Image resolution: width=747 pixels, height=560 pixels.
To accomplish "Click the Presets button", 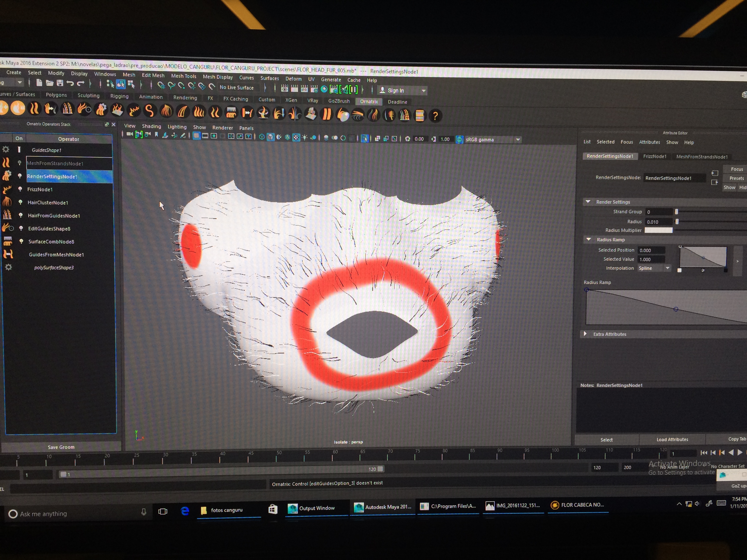I will tap(736, 178).
